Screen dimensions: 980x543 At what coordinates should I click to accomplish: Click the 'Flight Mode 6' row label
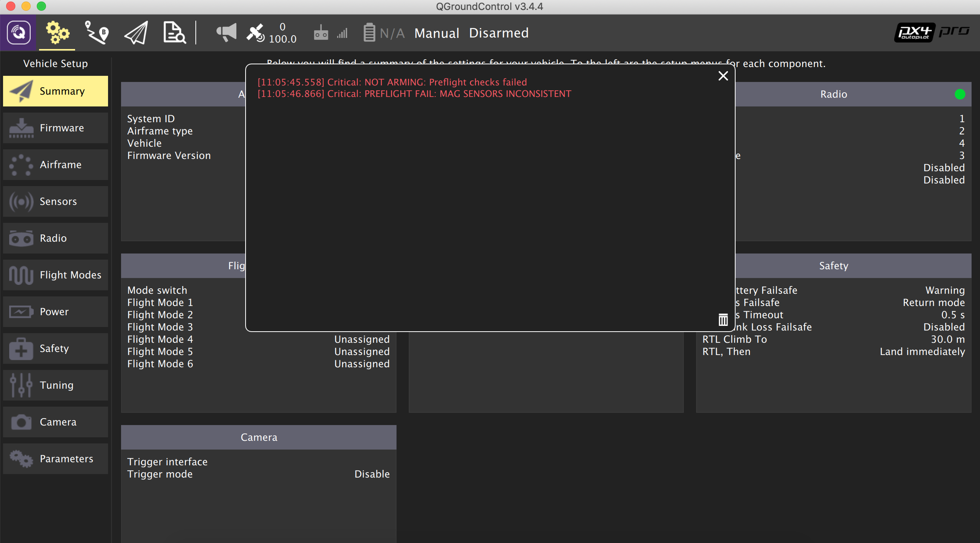pos(160,364)
